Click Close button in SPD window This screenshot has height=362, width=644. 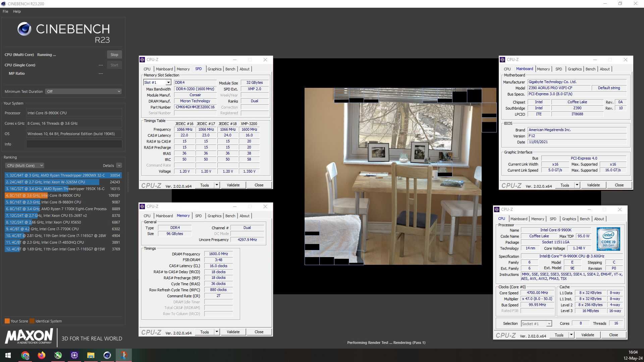coord(259,185)
